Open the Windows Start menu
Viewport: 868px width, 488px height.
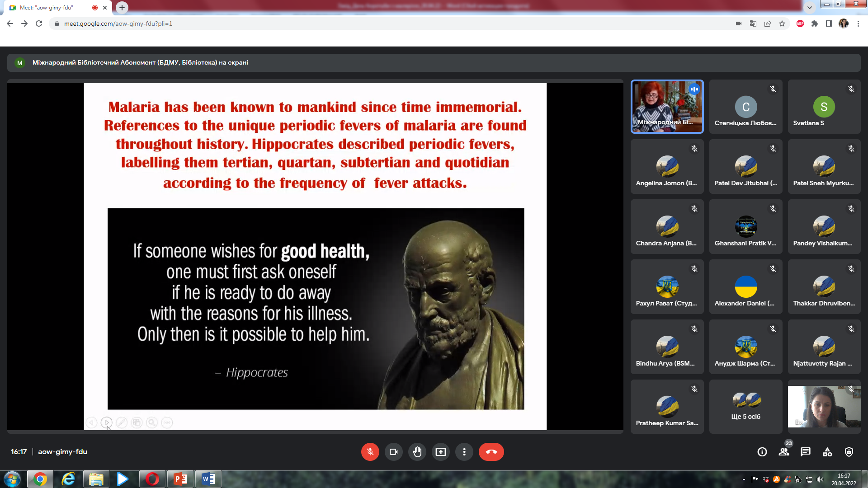[x=12, y=479]
